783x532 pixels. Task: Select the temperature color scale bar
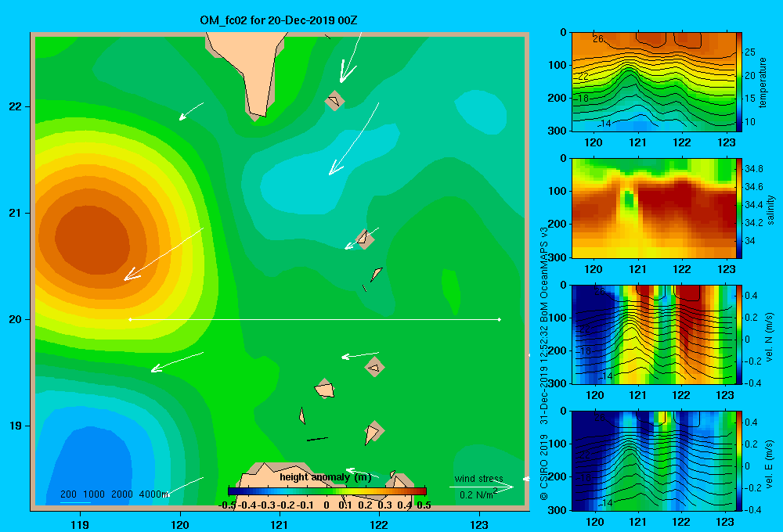coord(739,82)
